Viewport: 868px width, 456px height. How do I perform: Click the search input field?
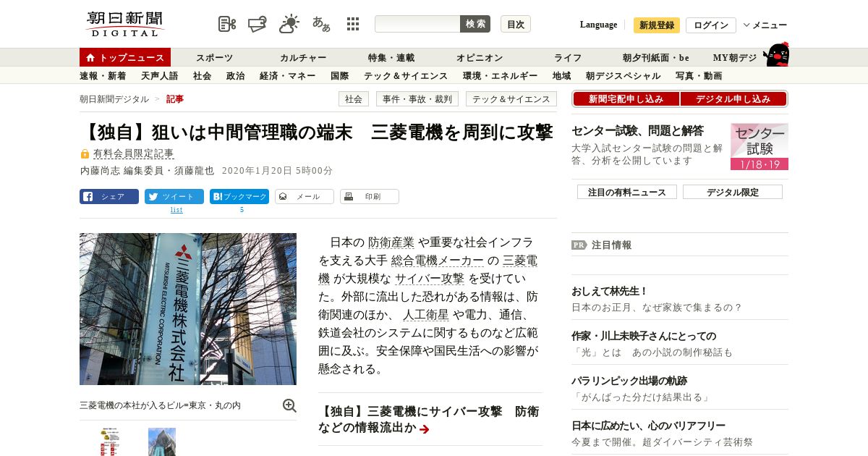click(417, 24)
